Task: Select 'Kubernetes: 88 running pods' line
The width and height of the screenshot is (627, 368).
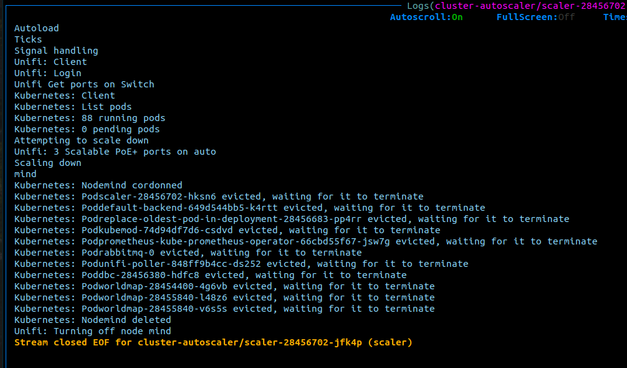Action: click(x=90, y=118)
